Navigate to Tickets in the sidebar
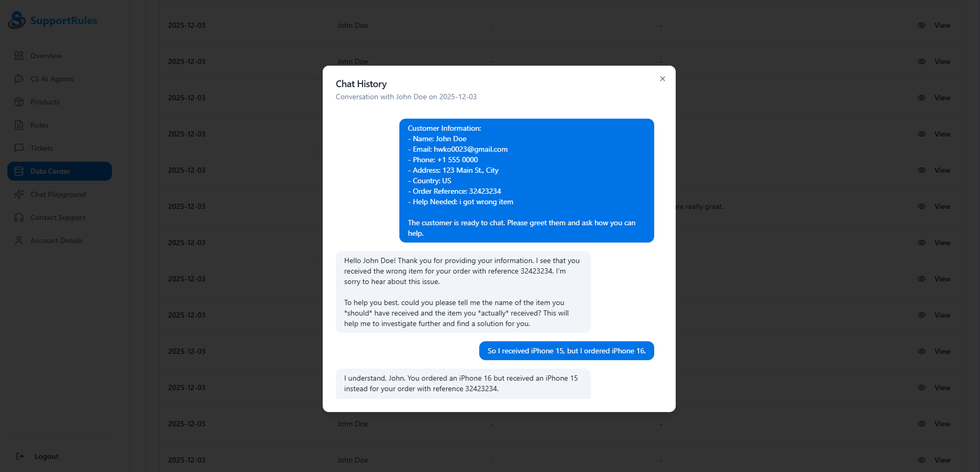Image resolution: width=980 pixels, height=472 pixels. tap(42, 148)
